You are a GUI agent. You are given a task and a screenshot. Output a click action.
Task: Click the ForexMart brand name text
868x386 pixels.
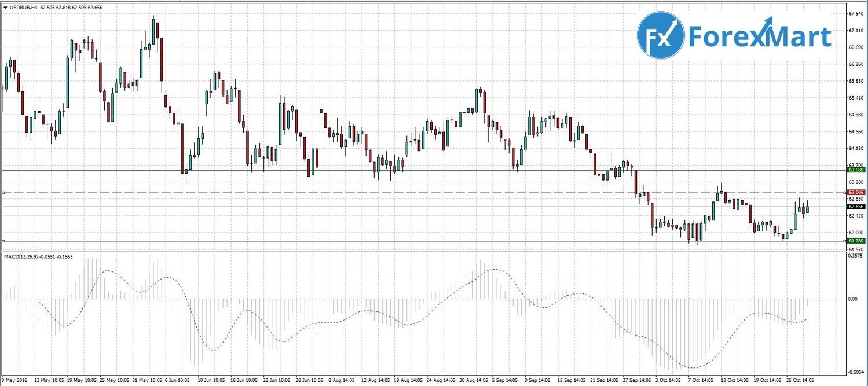click(x=760, y=36)
